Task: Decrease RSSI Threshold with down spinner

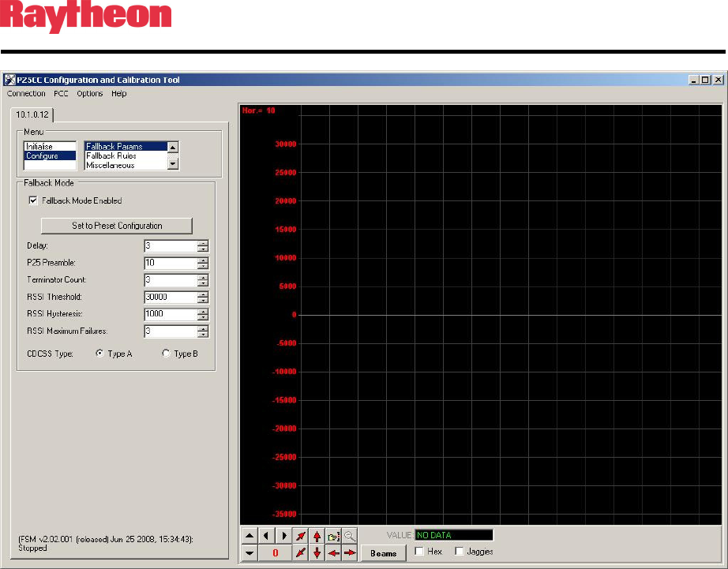Action: tap(203, 301)
